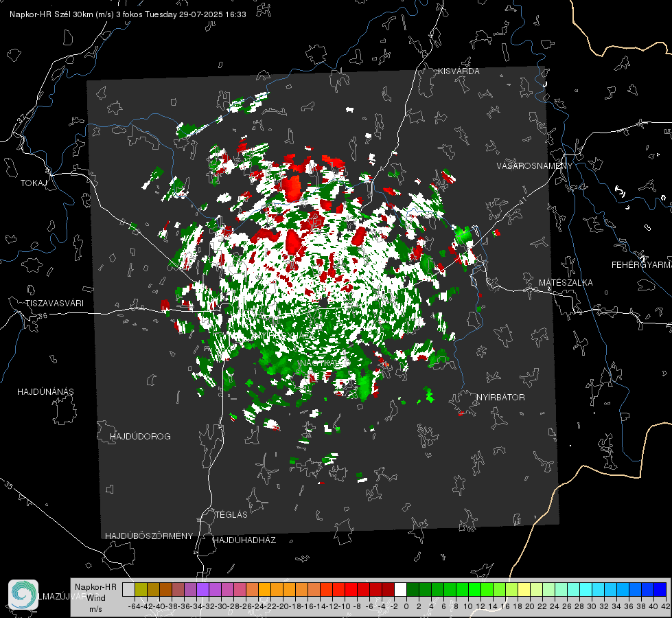The height and width of the screenshot is (618, 672).
Task: Click the TOKAJ town label
Action: (34, 183)
